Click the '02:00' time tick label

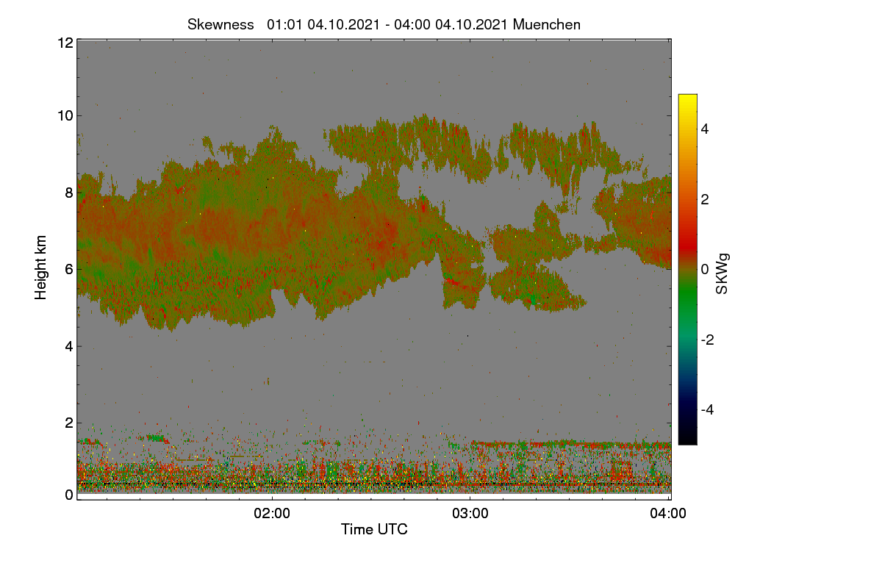tap(272, 514)
